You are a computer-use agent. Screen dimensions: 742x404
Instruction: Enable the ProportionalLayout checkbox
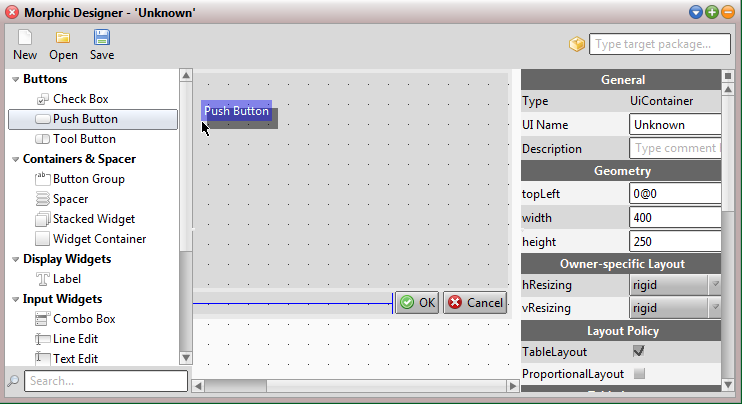click(x=639, y=374)
